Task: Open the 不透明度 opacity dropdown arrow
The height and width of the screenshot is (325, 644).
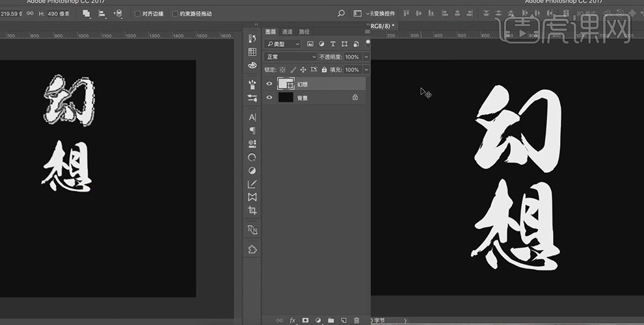Action: (366, 57)
